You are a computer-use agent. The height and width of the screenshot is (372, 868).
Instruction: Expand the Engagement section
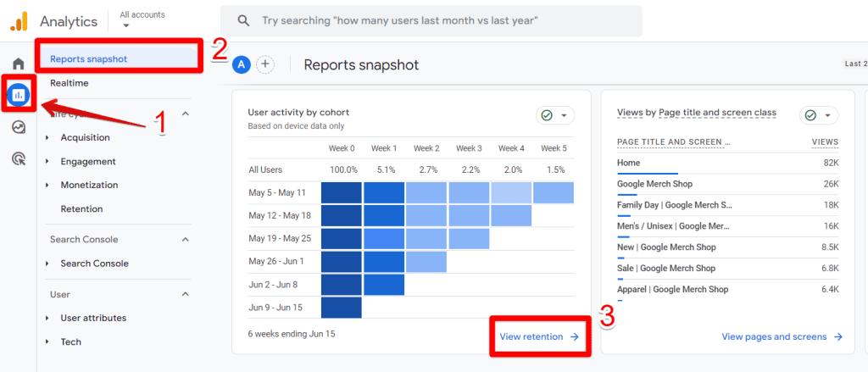[47, 162]
